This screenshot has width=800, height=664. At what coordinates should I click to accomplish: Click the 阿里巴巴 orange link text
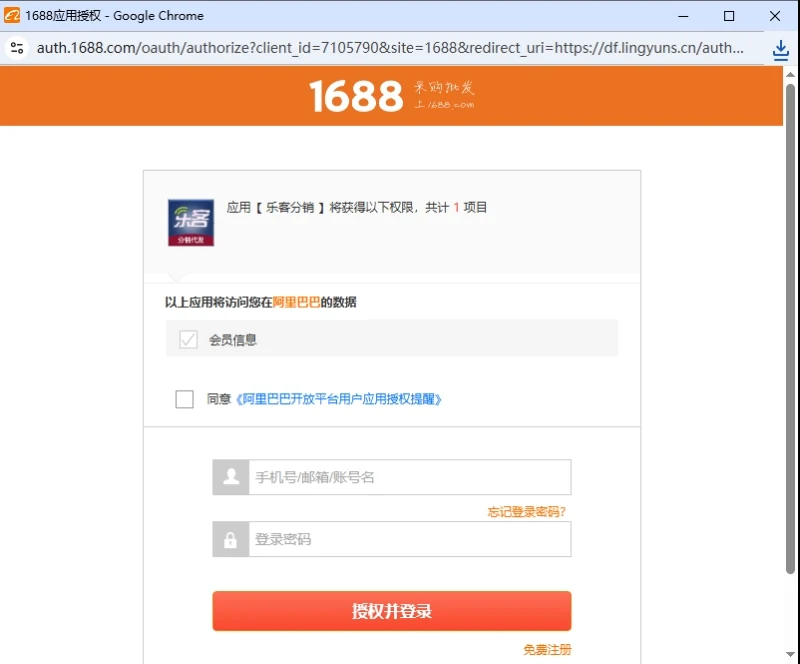click(x=296, y=302)
